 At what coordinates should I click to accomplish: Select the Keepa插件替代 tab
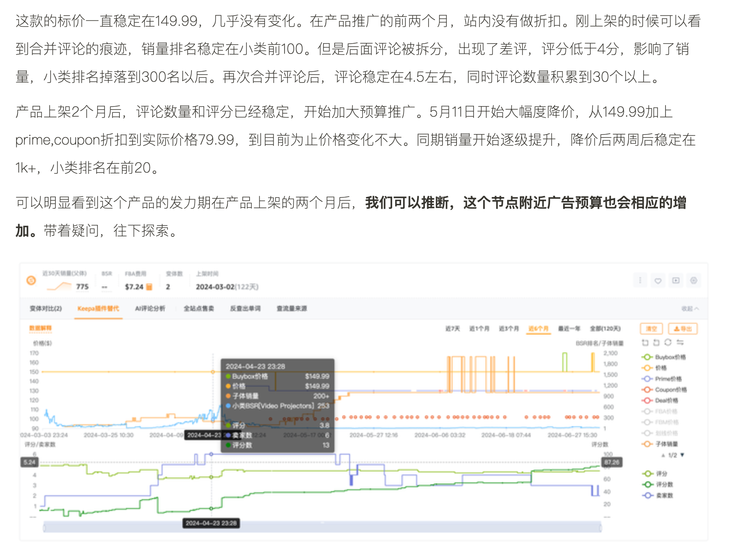98,308
